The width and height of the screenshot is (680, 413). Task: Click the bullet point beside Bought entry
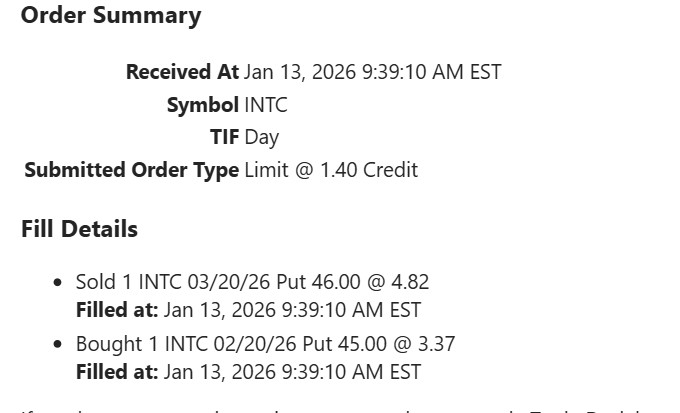pos(57,345)
